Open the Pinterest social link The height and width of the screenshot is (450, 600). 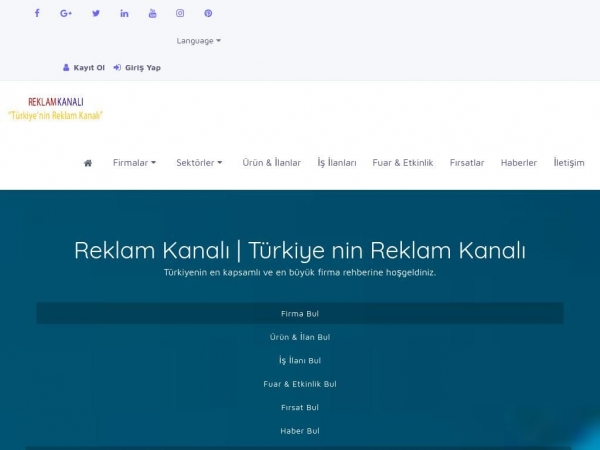208,13
